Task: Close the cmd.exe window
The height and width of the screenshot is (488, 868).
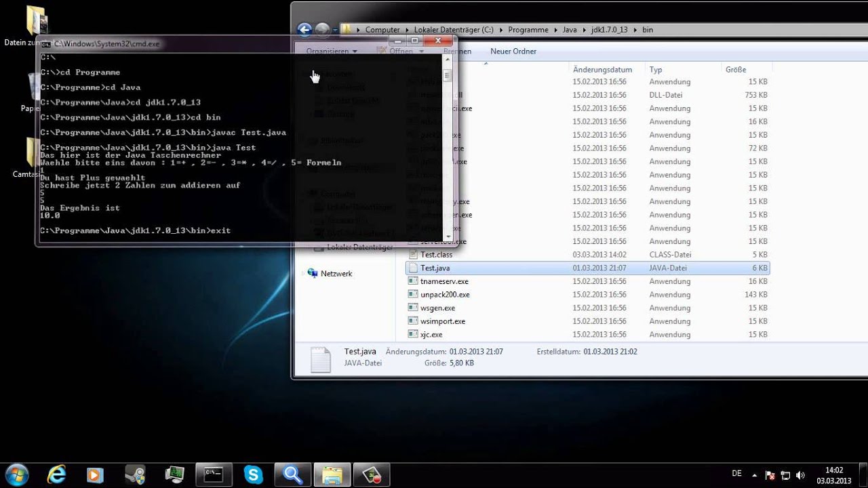Action: pyautogui.click(x=439, y=42)
